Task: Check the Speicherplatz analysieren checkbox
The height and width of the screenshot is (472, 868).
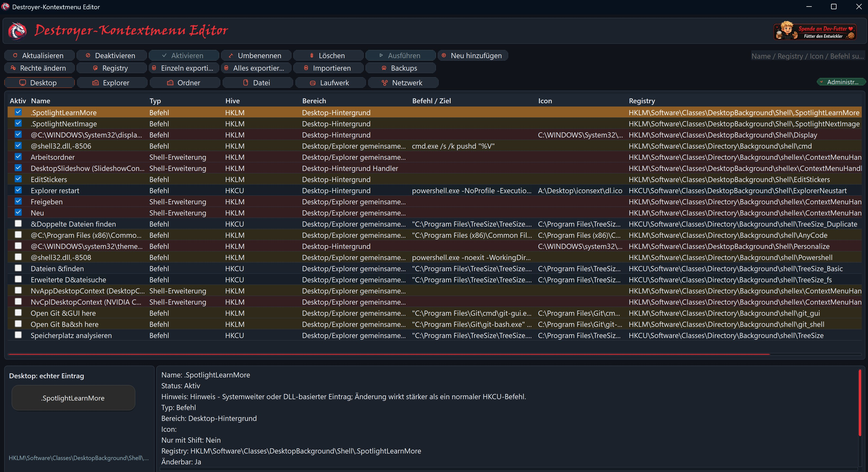Action: point(18,335)
